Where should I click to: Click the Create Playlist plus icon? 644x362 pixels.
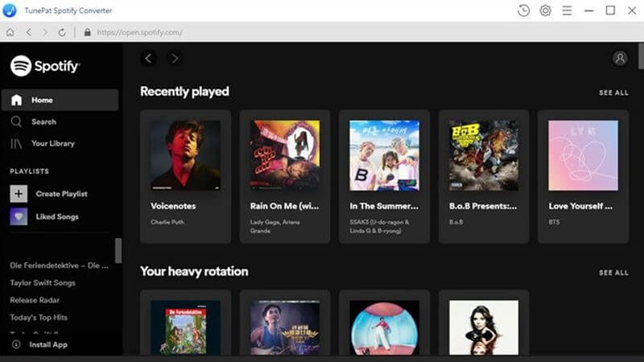pos(19,194)
